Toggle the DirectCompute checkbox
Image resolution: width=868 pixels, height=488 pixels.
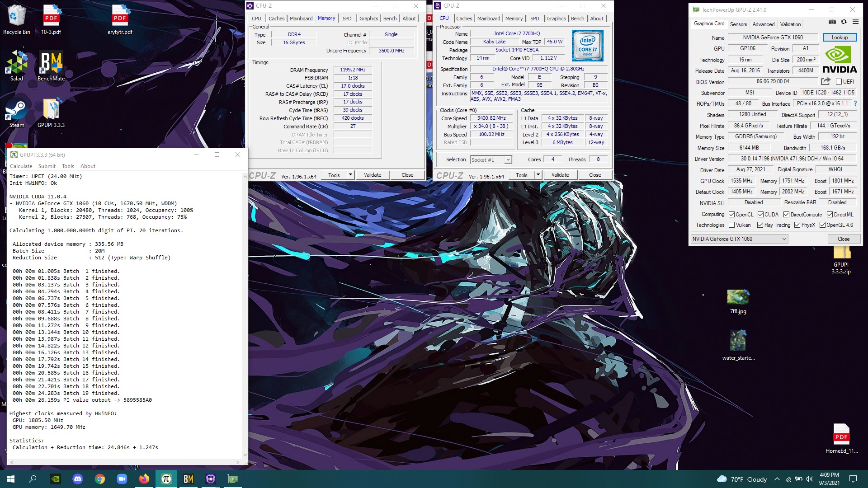[x=786, y=214]
